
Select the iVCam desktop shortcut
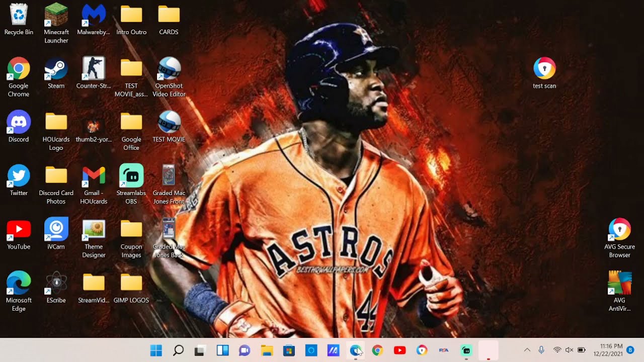56,234
